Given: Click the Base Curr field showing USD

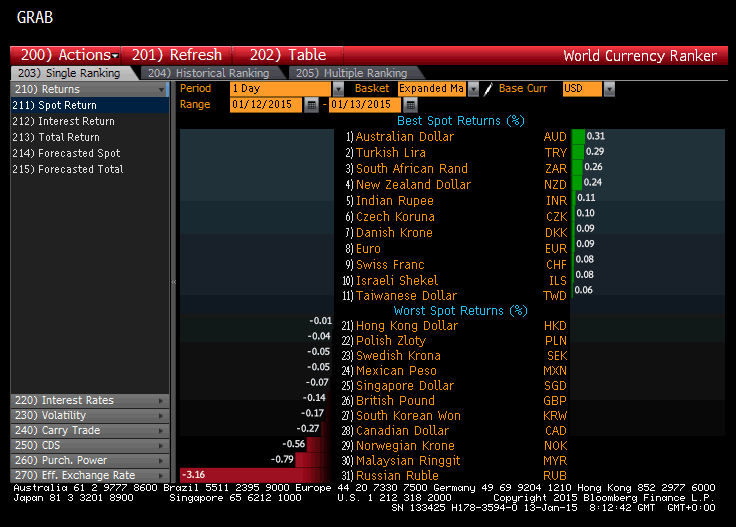Looking at the screenshot, I should [582, 89].
